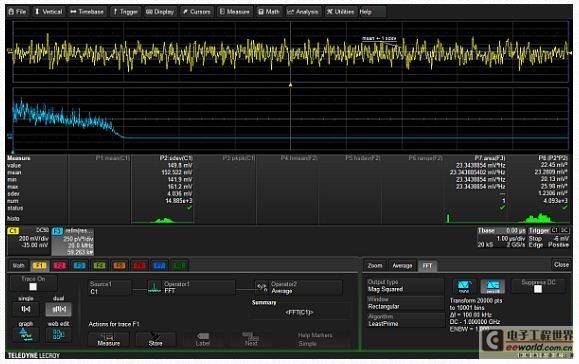The width and height of the screenshot is (579, 364).
Task: Open the Trigger descriptor box
Action: pyautogui.click(x=549, y=237)
